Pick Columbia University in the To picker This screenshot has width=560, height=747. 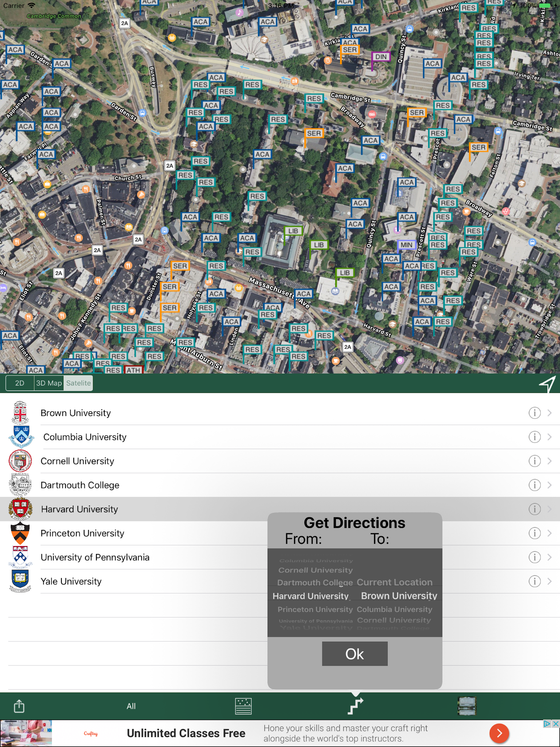click(395, 609)
